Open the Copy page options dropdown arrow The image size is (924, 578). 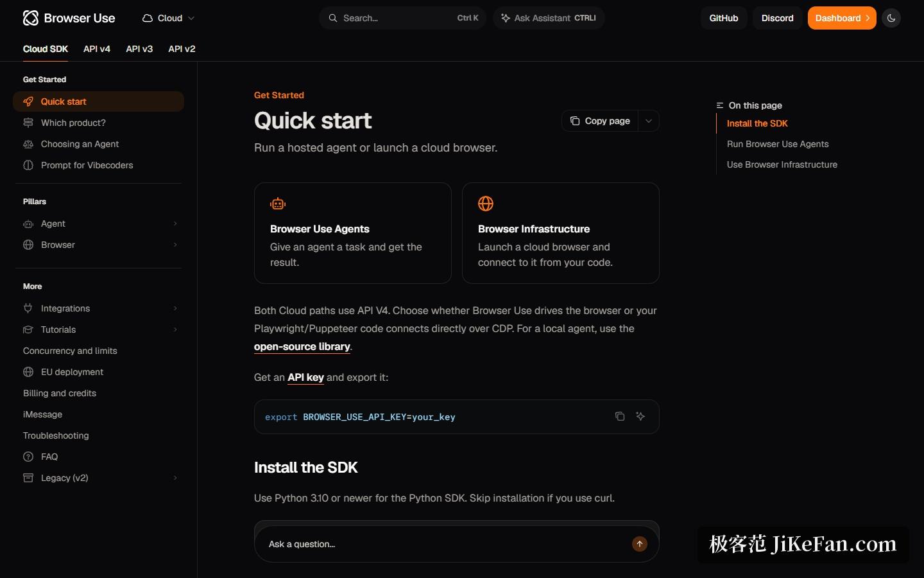point(649,121)
